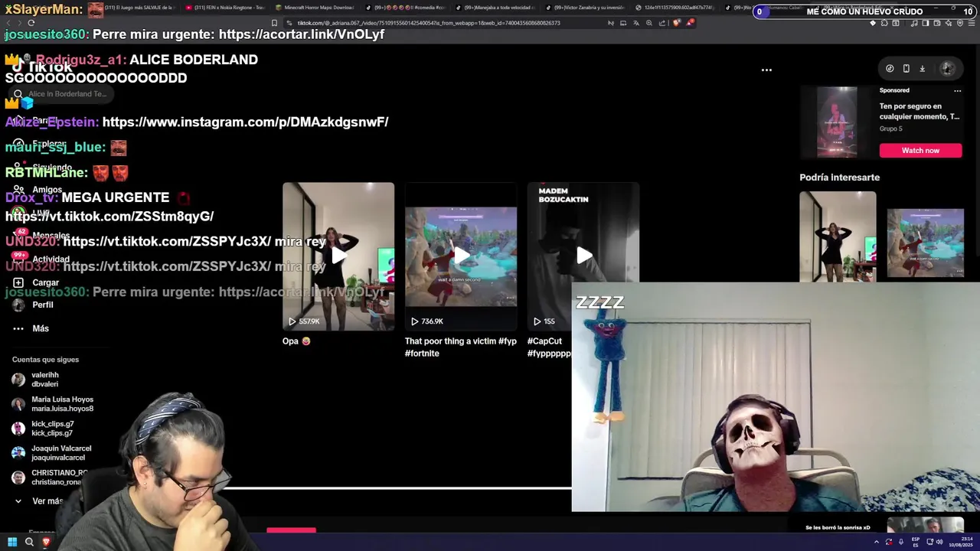Click the Más three-dot icon
980x551 pixels.
click(x=18, y=328)
